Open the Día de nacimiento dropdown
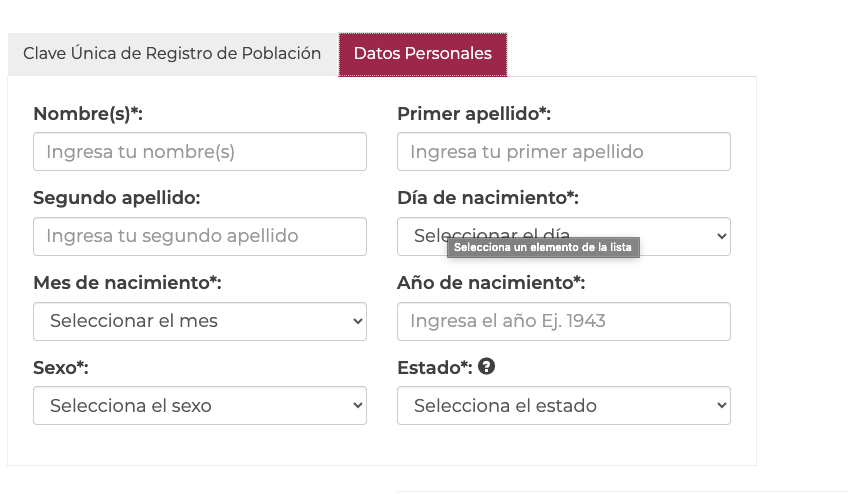 [x=680, y=236]
